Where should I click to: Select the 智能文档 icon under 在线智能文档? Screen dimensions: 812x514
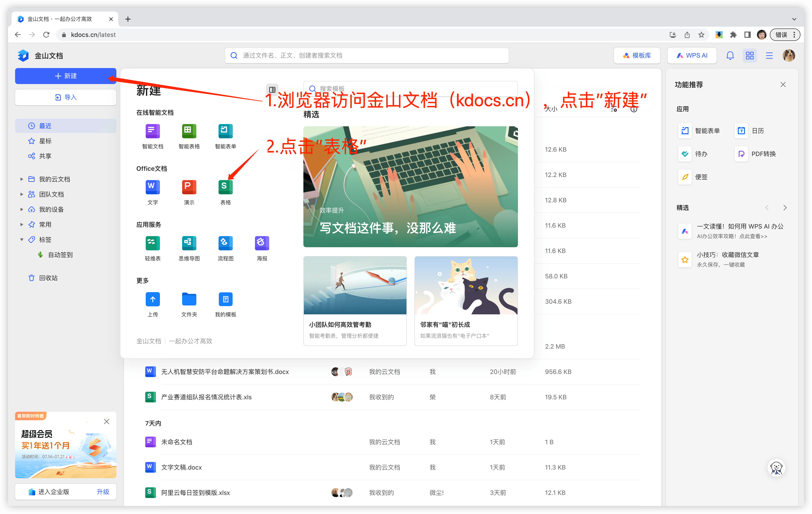click(152, 131)
